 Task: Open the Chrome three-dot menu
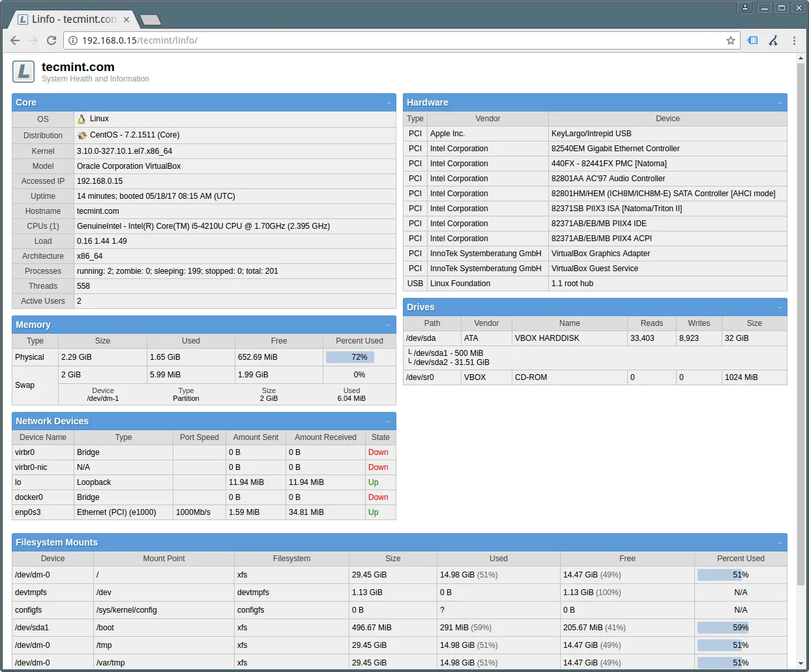point(795,40)
